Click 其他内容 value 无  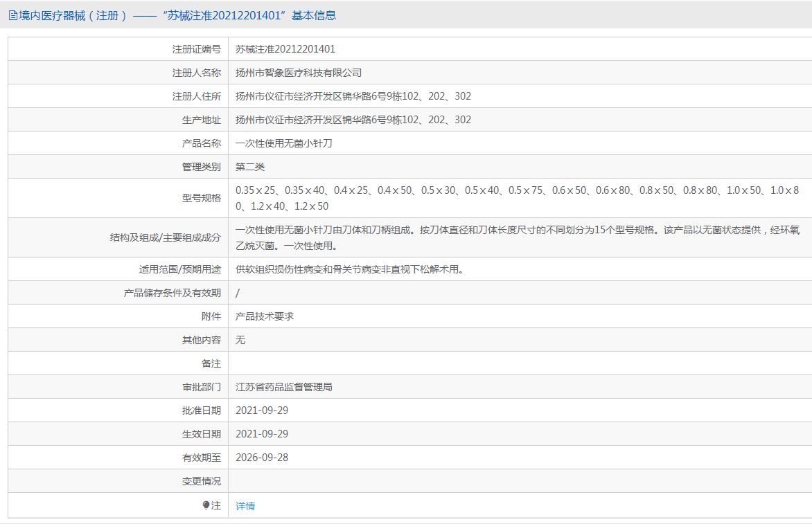pyautogui.click(x=240, y=340)
